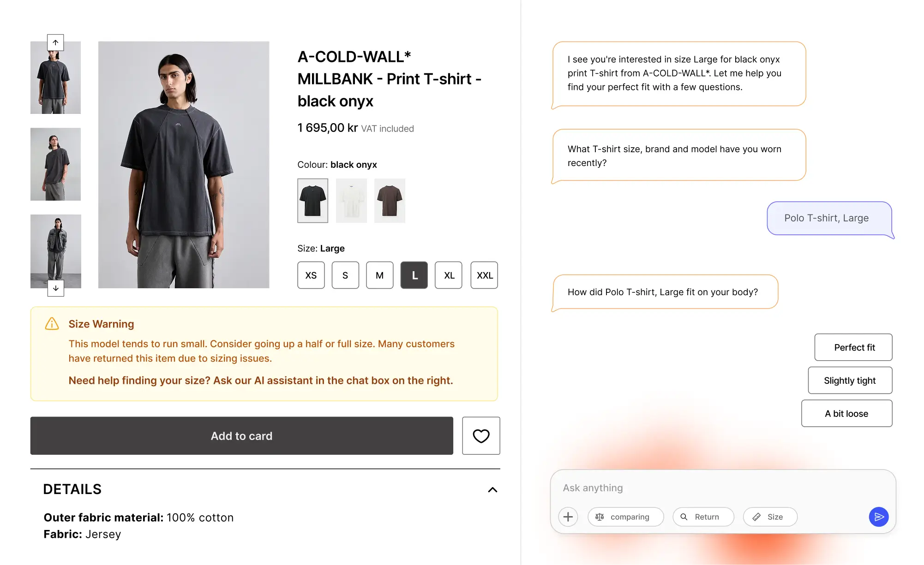This screenshot has height=565, width=924.
Task: Select the comparing scale chip
Action: [625, 517]
